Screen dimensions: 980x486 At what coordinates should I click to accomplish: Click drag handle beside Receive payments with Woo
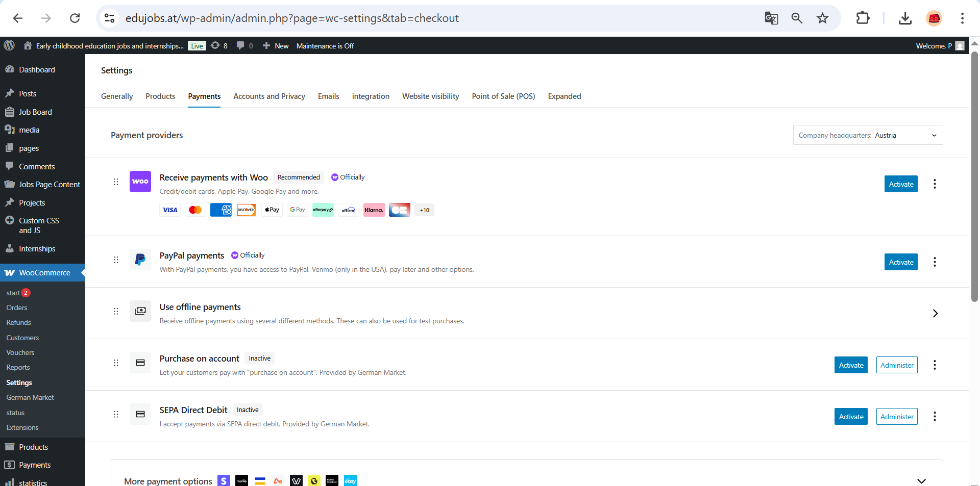(116, 182)
